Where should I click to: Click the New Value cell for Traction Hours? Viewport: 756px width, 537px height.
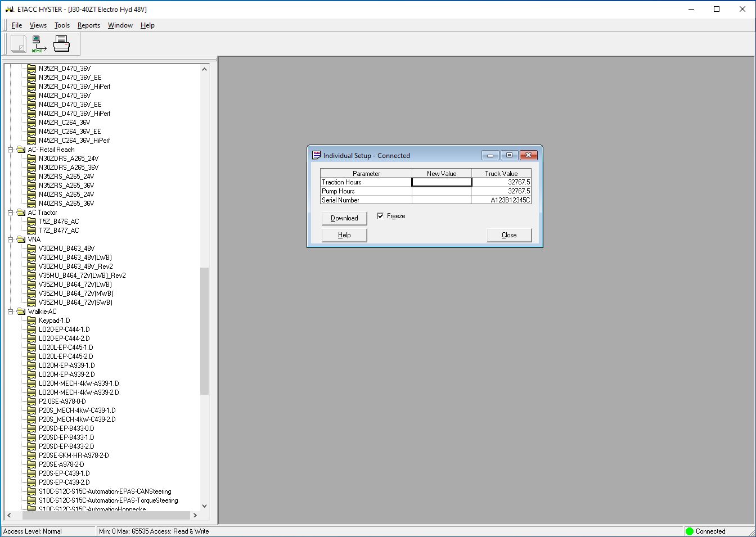[442, 182]
